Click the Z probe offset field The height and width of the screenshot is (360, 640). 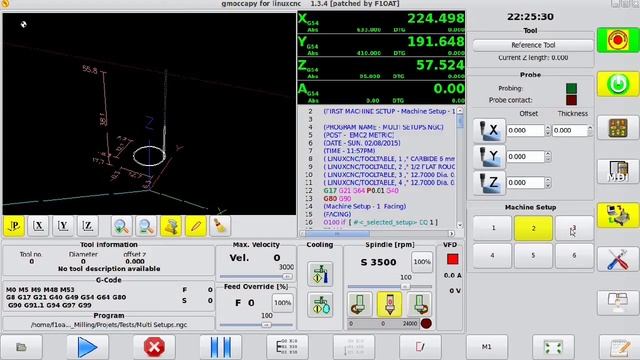(525, 182)
